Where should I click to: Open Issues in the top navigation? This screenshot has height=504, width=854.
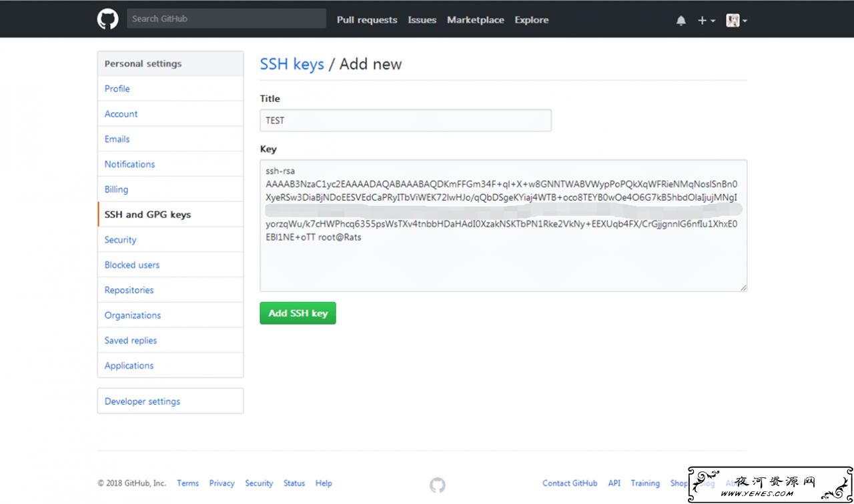coord(422,20)
